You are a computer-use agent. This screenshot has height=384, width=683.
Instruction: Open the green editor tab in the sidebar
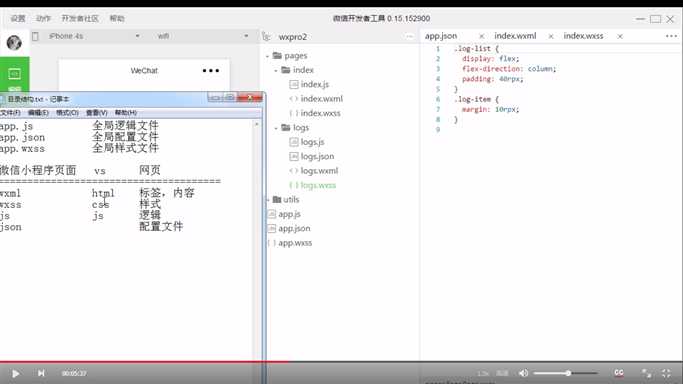tap(14, 74)
